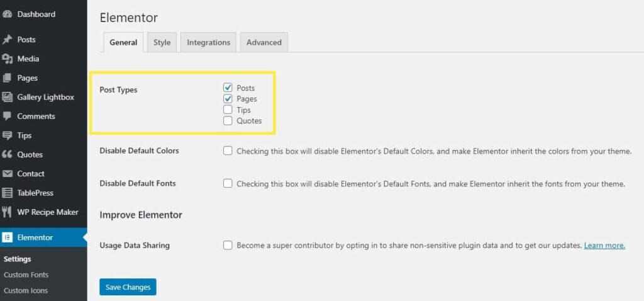Screen dimensions: 644x301
Task: Click the Posts pushpin icon
Action: click(x=7, y=40)
